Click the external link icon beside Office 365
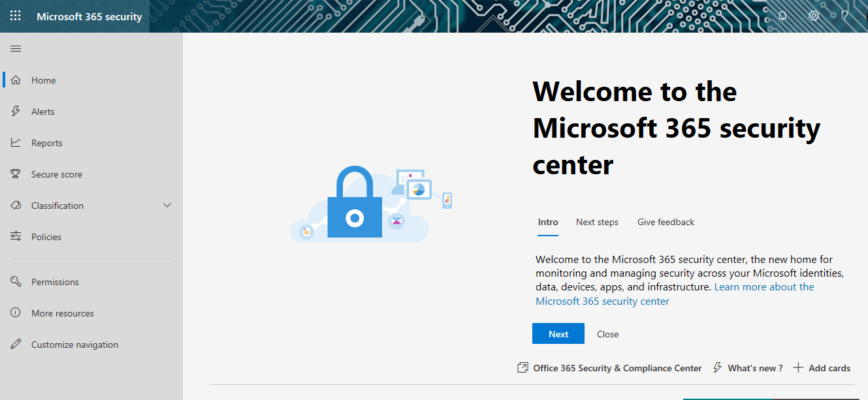This screenshot has width=868, height=400. [x=522, y=368]
